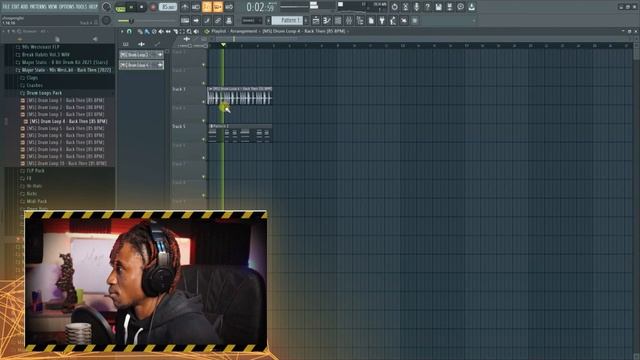Click the download content library icon
The width and height of the screenshot is (640, 360).
(471, 7)
